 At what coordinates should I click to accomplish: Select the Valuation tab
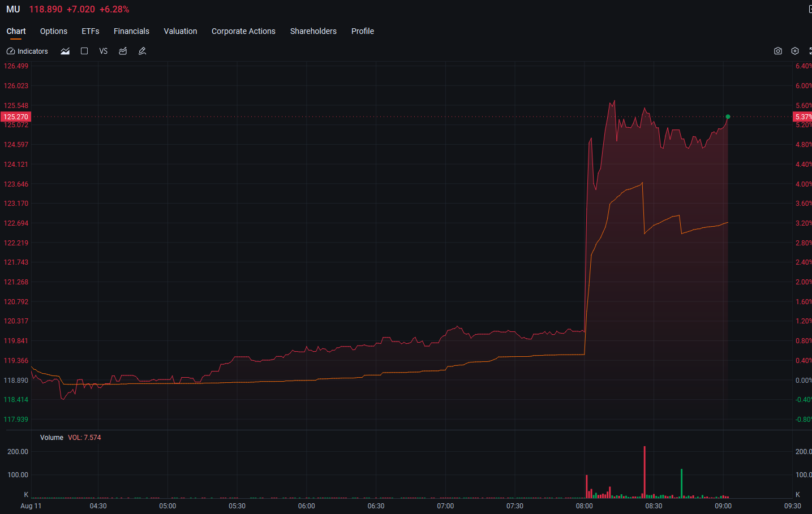pyautogui.click(x=181, y=31)
